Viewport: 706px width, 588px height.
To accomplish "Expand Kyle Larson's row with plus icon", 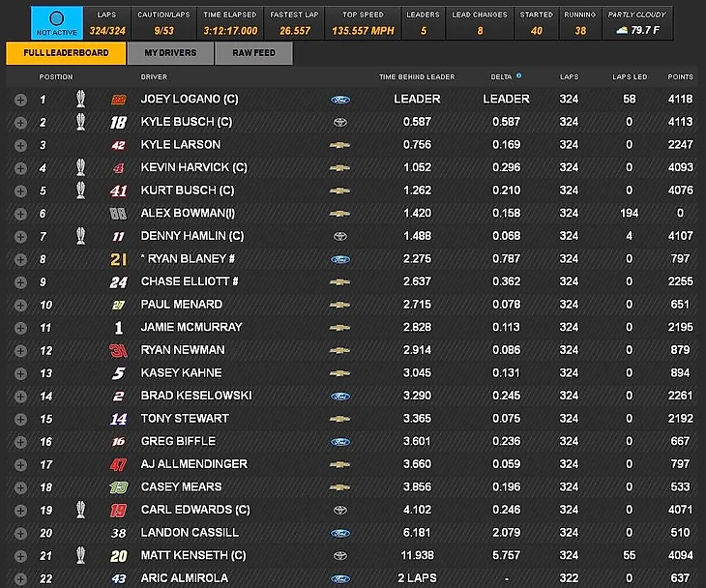I will [x=20, y=145].
